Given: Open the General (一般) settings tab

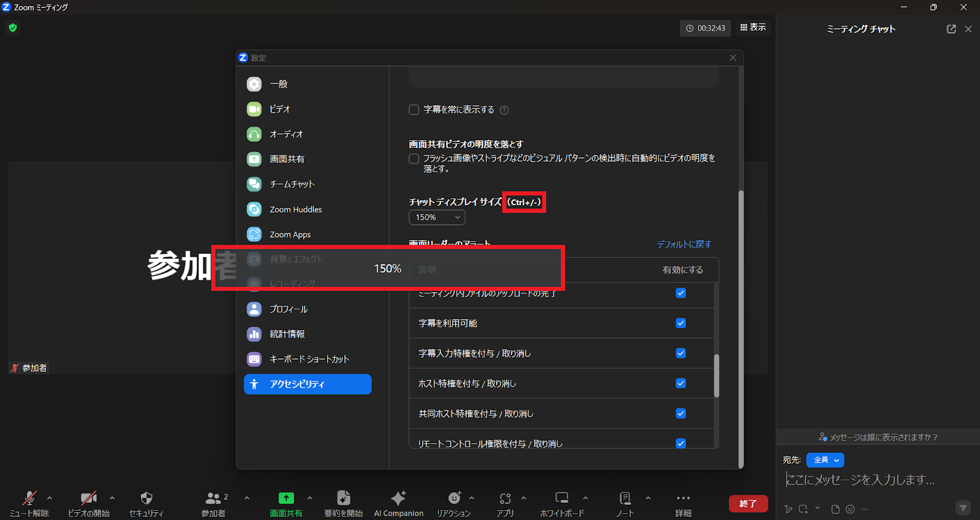Looking at the screenshot, I should tap(307, 84).
